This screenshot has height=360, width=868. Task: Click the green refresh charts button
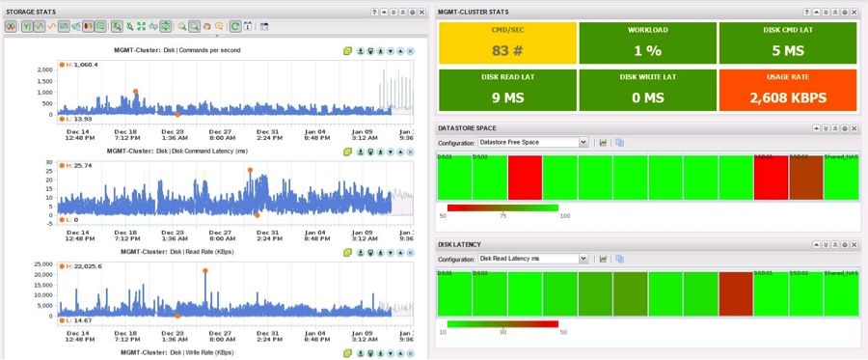coord(235,26)
